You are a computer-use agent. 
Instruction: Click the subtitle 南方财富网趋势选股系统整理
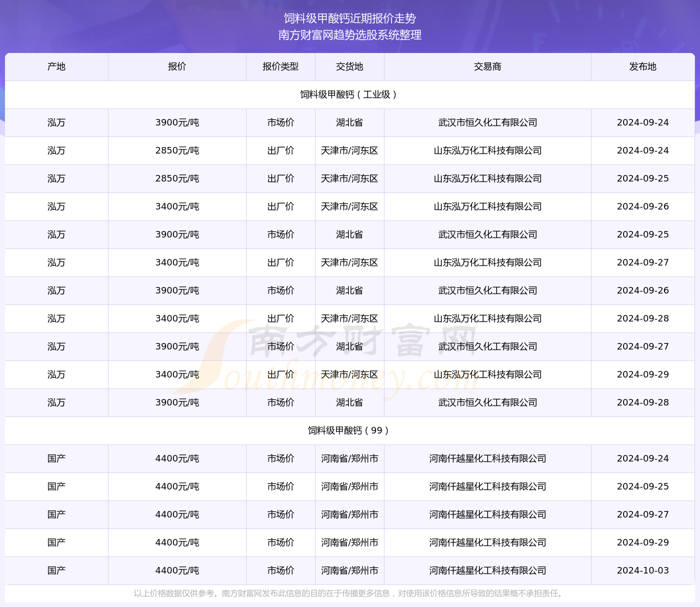350,35
